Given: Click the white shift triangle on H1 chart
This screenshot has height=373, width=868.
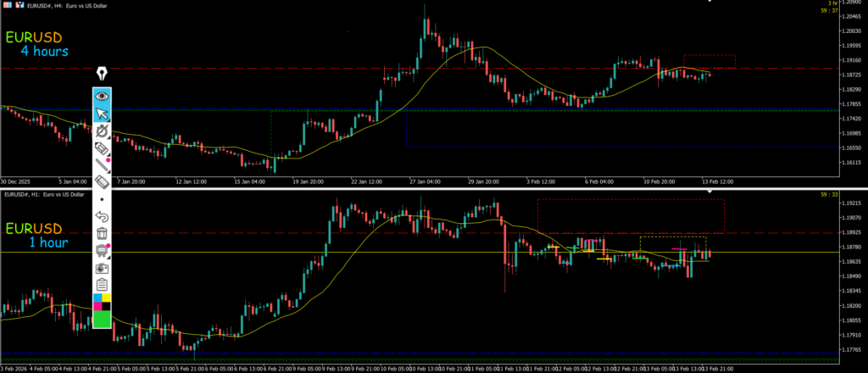Looking at the screenshot, I should (x=710, y=192).
